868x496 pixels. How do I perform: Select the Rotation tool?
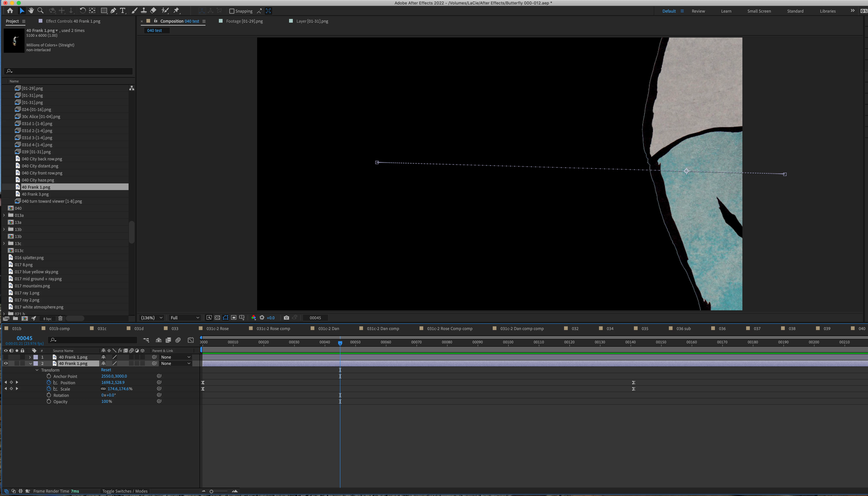pos(82,11)
